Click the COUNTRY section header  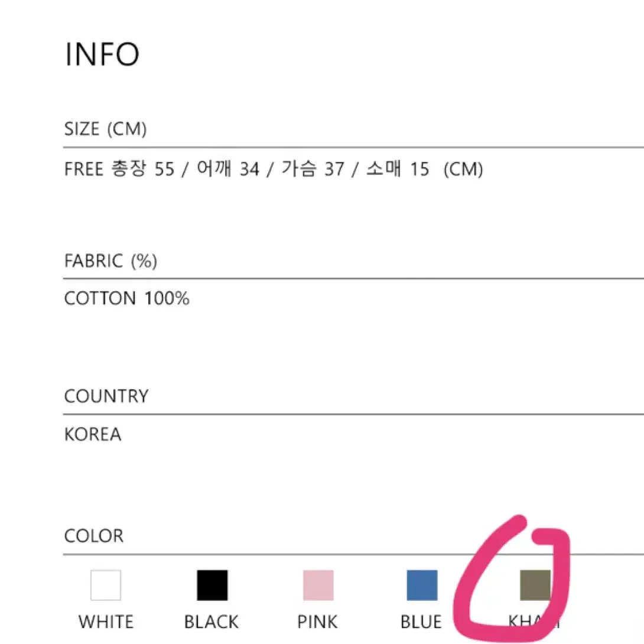click(x=106, y=396)
